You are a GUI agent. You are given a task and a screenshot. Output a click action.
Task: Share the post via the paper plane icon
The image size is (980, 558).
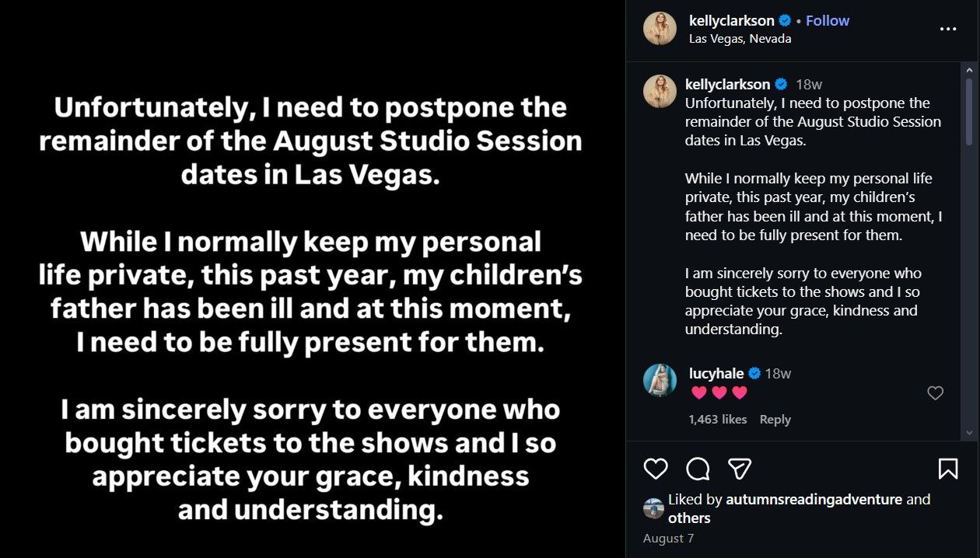740,469
